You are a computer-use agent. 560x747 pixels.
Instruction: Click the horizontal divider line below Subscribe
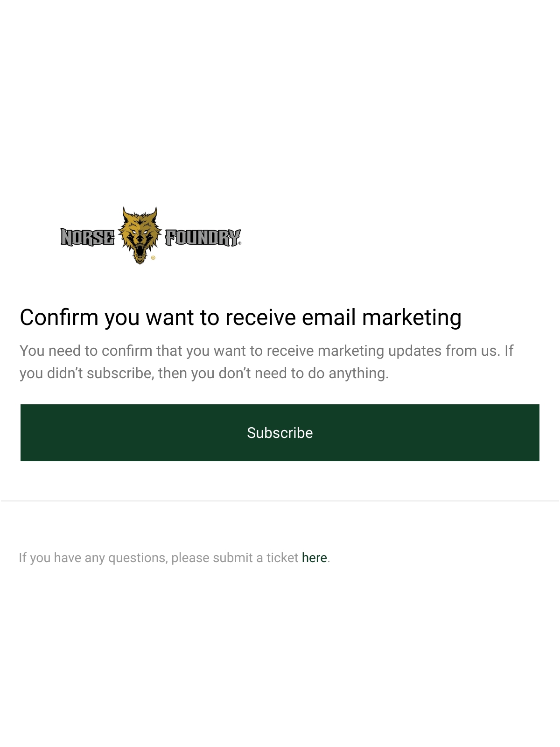coord(280,501)
